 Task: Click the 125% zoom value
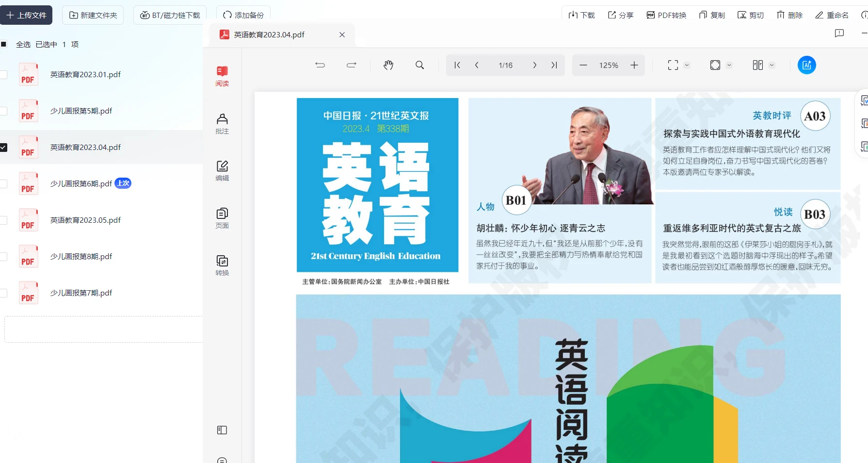(x=609, y=65)
